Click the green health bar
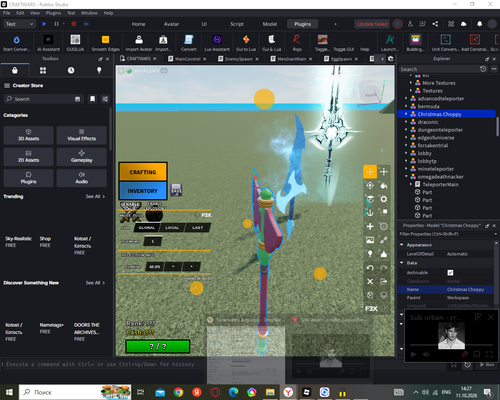Viewport: 500px width, 400px height. (x=158, y=346)
